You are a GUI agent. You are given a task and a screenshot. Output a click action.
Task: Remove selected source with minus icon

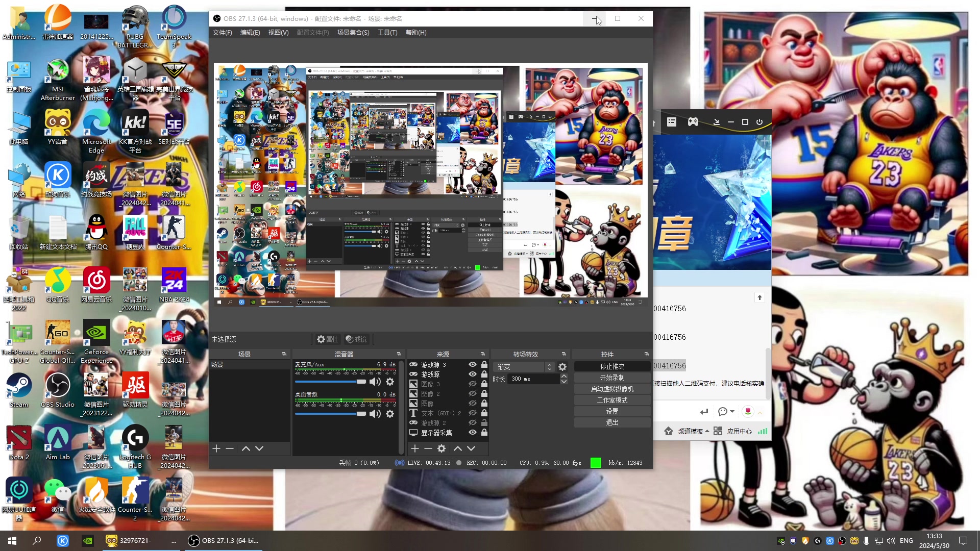[x=428, y=448]
